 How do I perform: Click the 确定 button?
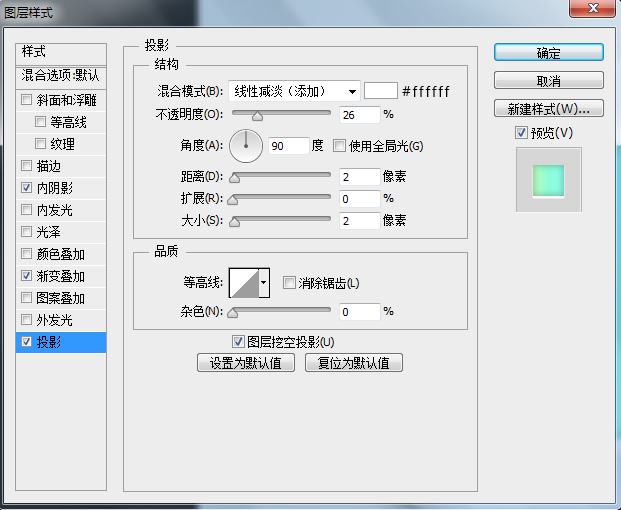tap(548, 53)
